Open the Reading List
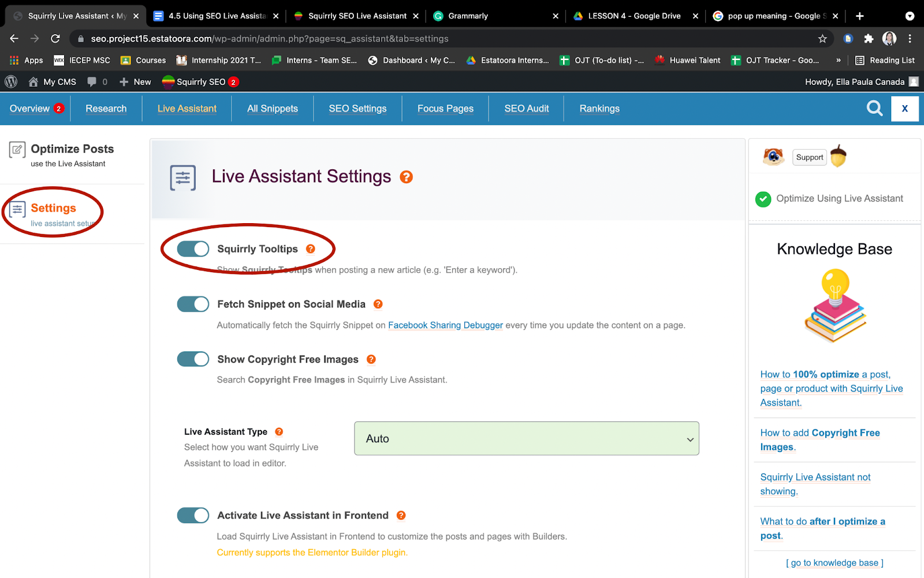The image size is (924, 578). pos(885,60)
